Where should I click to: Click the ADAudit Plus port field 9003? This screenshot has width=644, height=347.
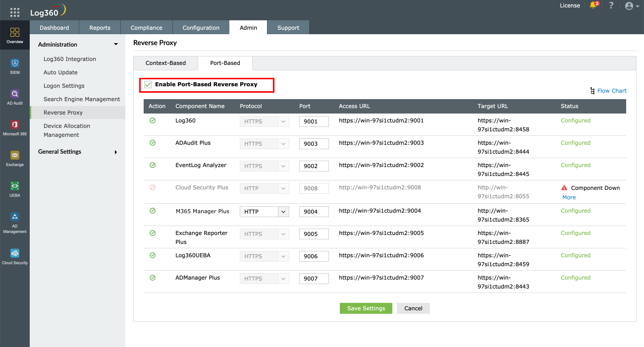point(314,144)
